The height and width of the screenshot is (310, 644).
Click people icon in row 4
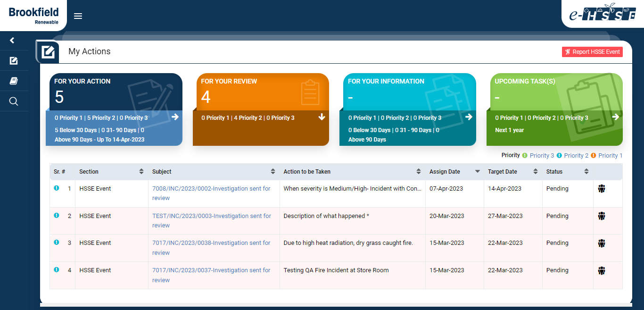click(x=601, y=271)
